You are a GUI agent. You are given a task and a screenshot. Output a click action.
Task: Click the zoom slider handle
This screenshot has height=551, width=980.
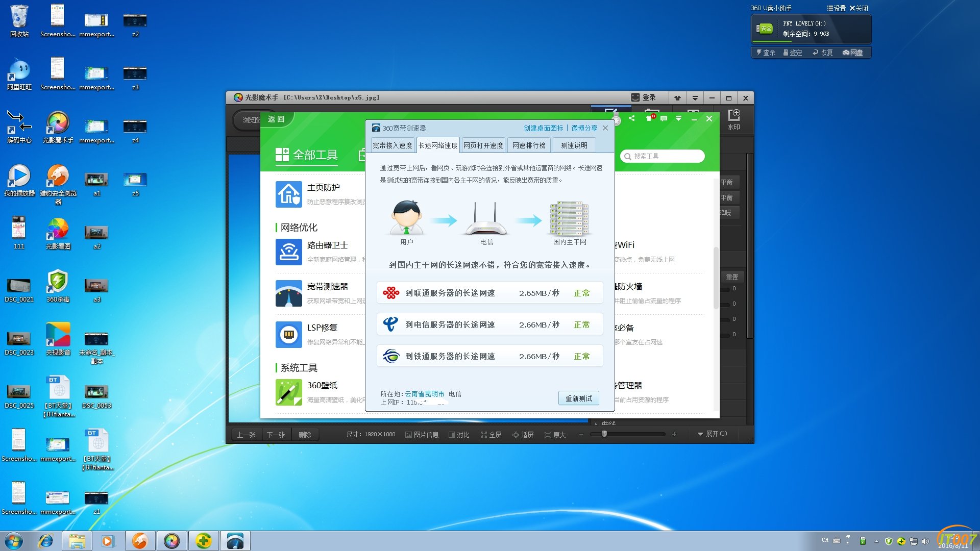(604, 434)
